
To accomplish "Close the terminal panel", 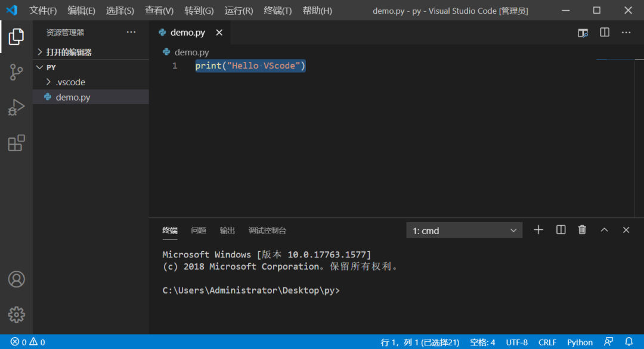I will 626,230.
